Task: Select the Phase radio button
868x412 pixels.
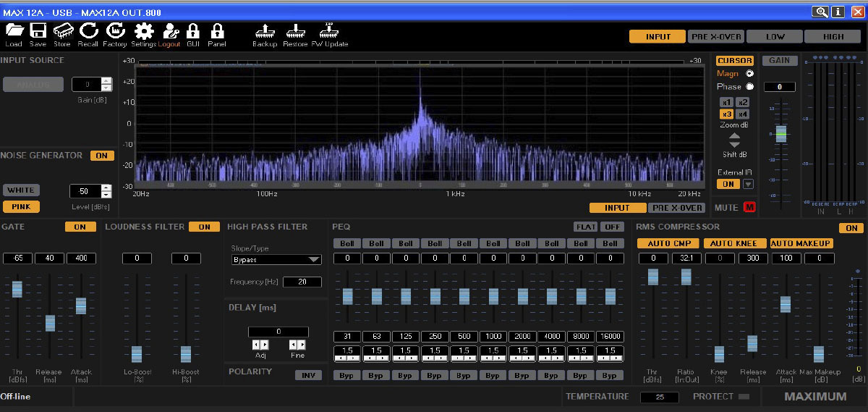Action: (x=749, y=86)
